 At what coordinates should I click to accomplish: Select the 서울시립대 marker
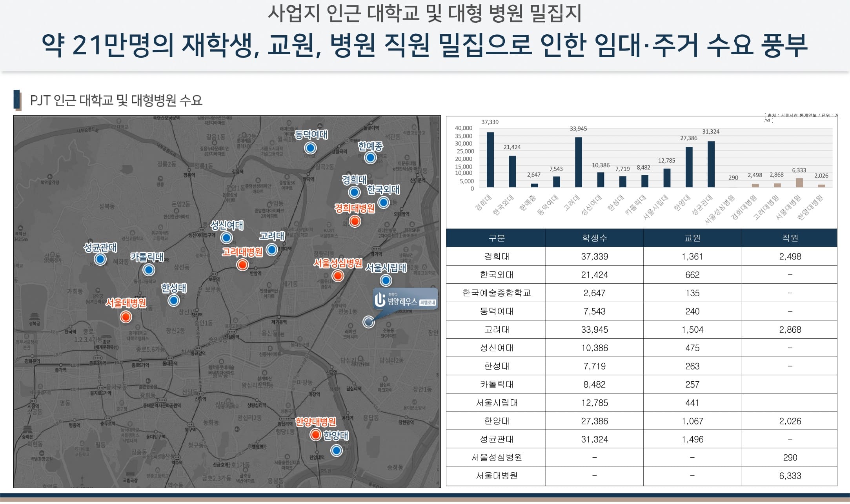pos(386,280)
